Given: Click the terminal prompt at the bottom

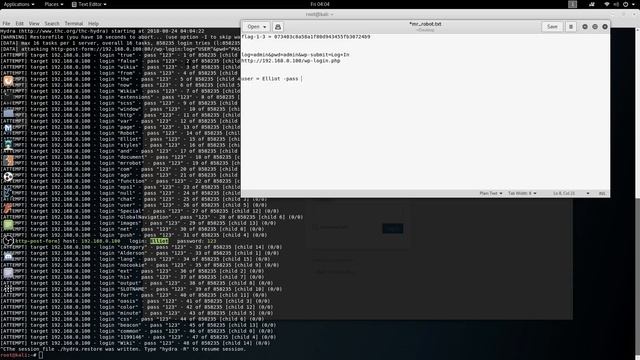Looking at the screenshot, I should [x=22, y=355].
